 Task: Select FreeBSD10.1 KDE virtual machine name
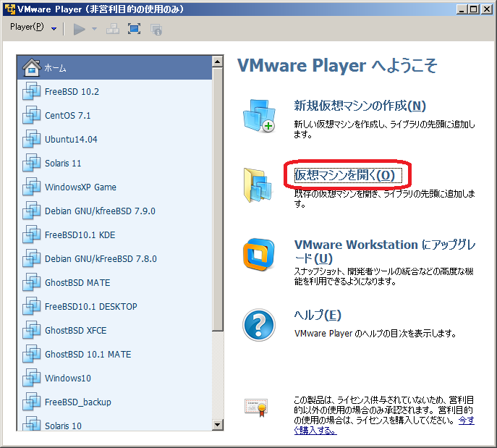coord(80,235)
